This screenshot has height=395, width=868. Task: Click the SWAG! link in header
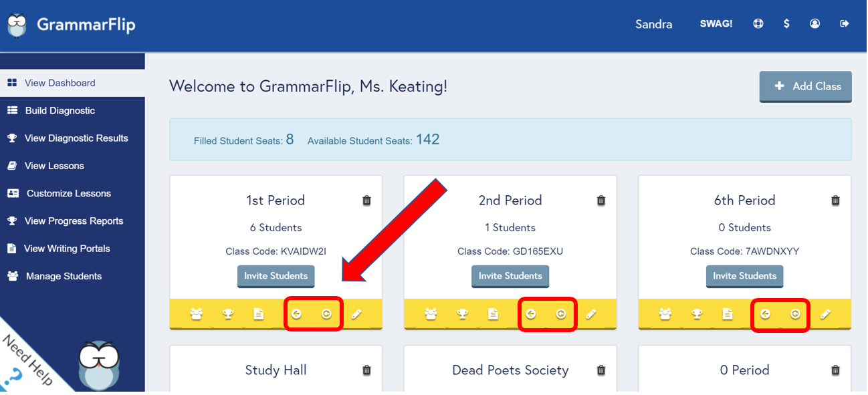716,23
